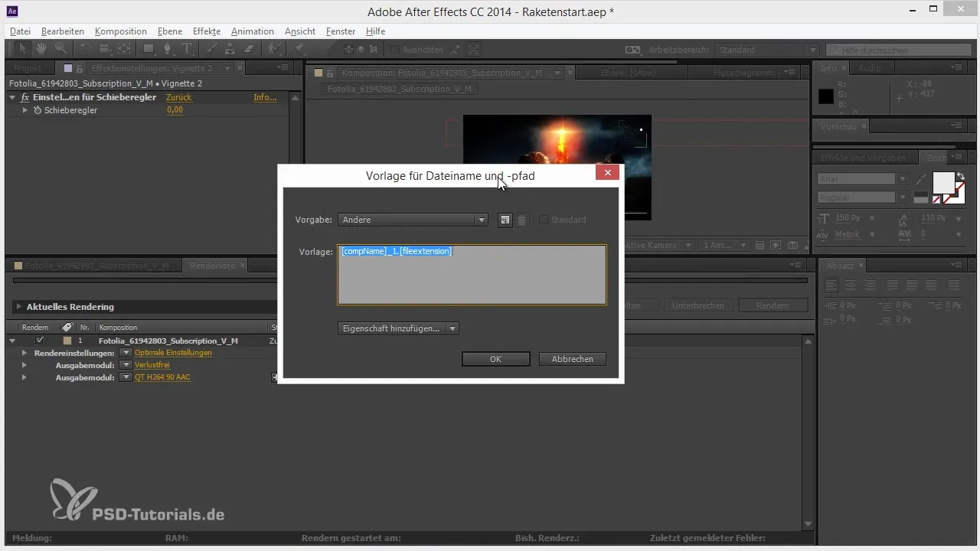This screenshot has width=980, height=551.
Task: Switch to the Audio tab
Action: tap(870, 68)
